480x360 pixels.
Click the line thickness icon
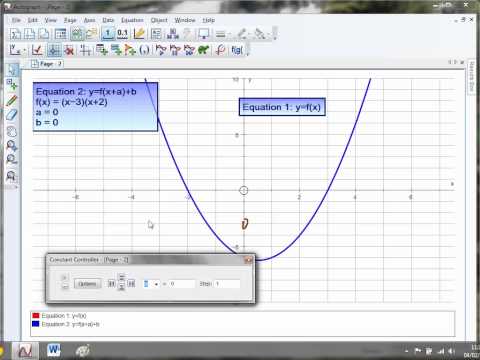pyautogui.click(x=220, y=34)
